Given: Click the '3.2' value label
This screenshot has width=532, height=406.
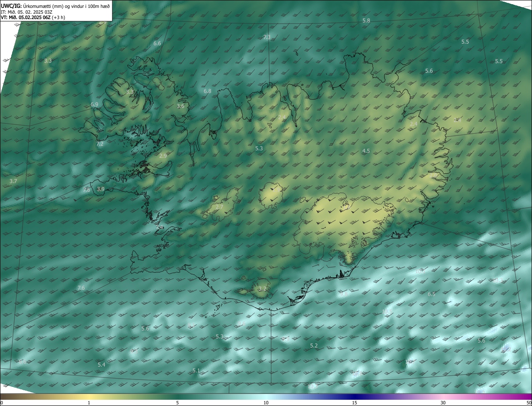Looking at the screenshot, I should pos(262,289).
